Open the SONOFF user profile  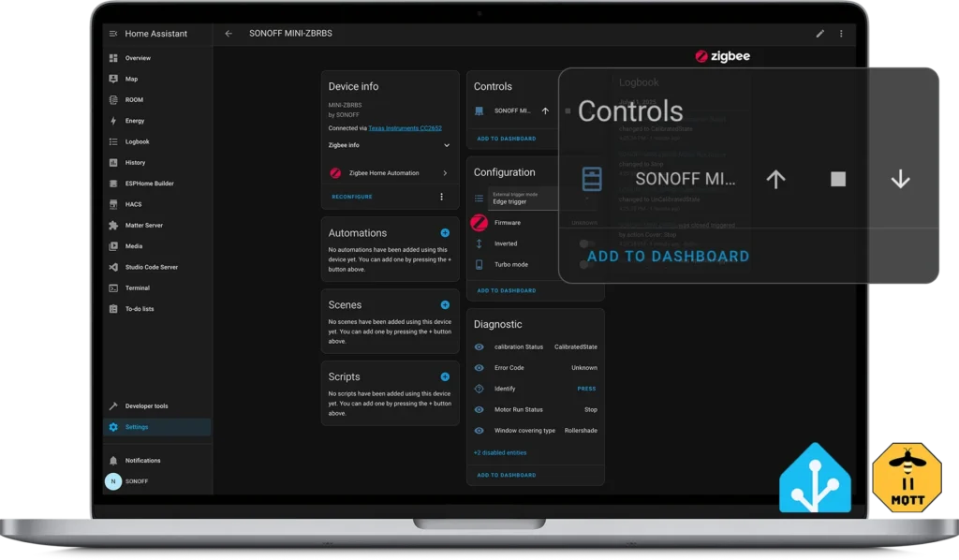[156, 481]
